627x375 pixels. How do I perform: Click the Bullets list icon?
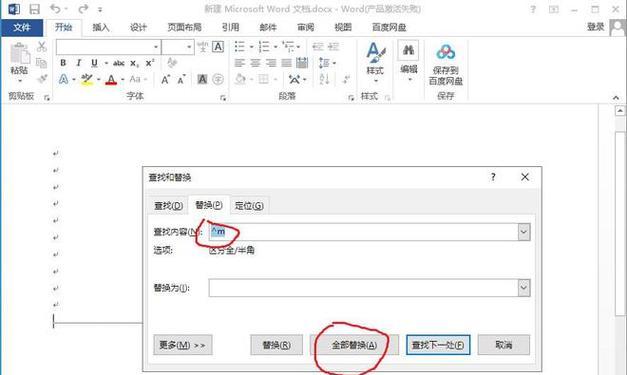240,46
